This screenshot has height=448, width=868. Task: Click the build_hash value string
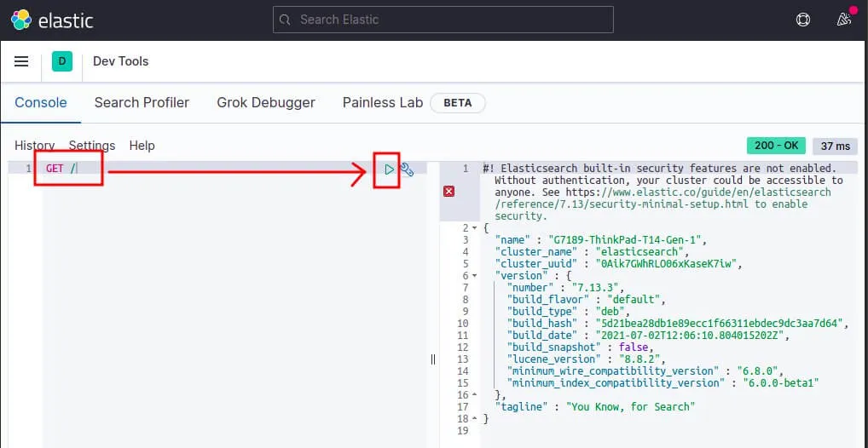[719, 323]
